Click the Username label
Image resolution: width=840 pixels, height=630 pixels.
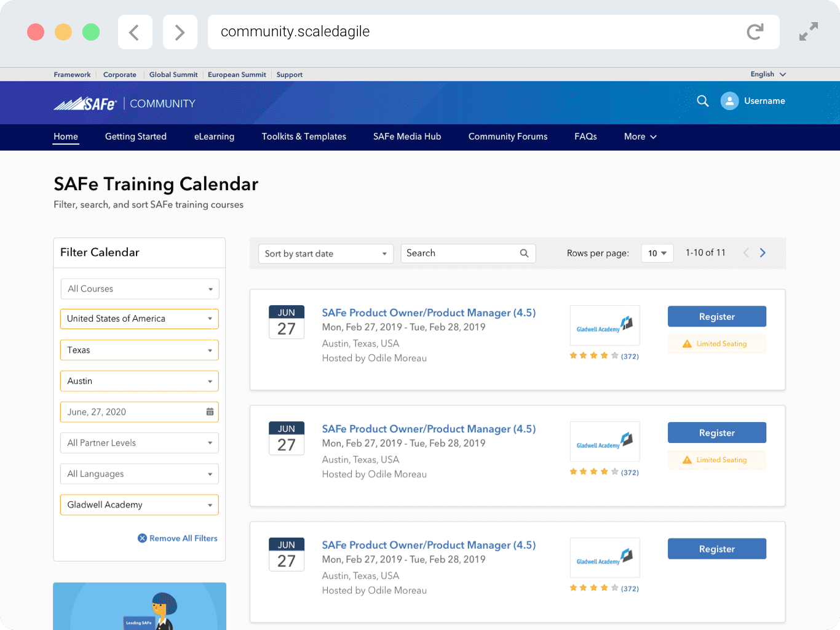[x=764, y=101]
